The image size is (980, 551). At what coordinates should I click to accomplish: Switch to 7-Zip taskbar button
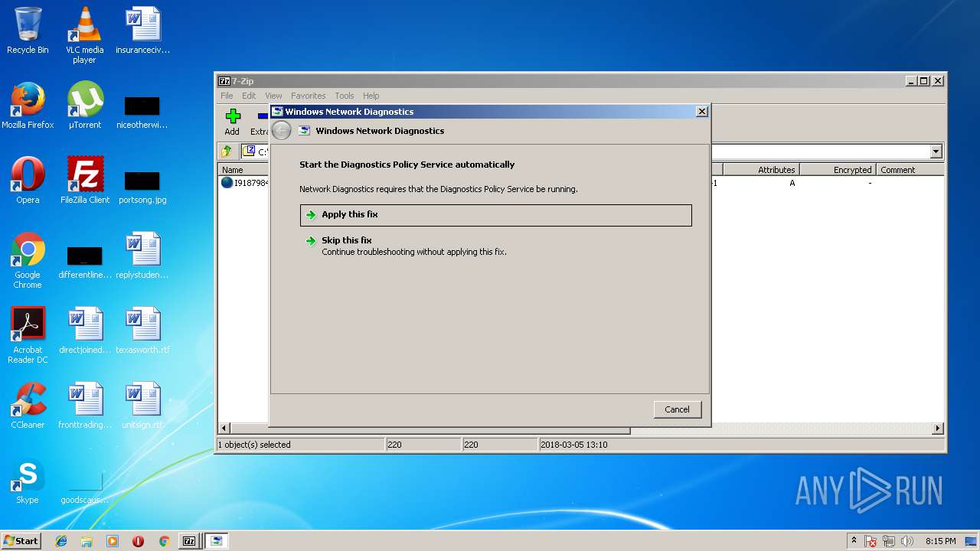189,541
